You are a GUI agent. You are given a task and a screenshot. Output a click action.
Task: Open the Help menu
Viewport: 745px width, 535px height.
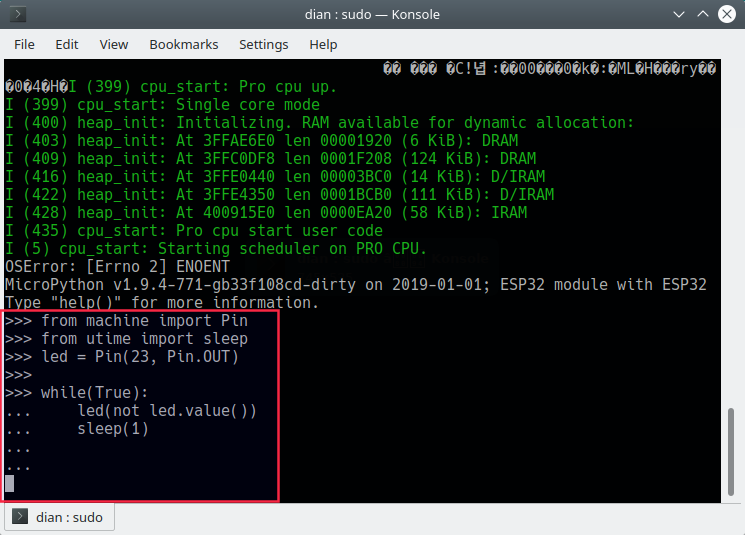pyautogui.click(x=323, y=44)
